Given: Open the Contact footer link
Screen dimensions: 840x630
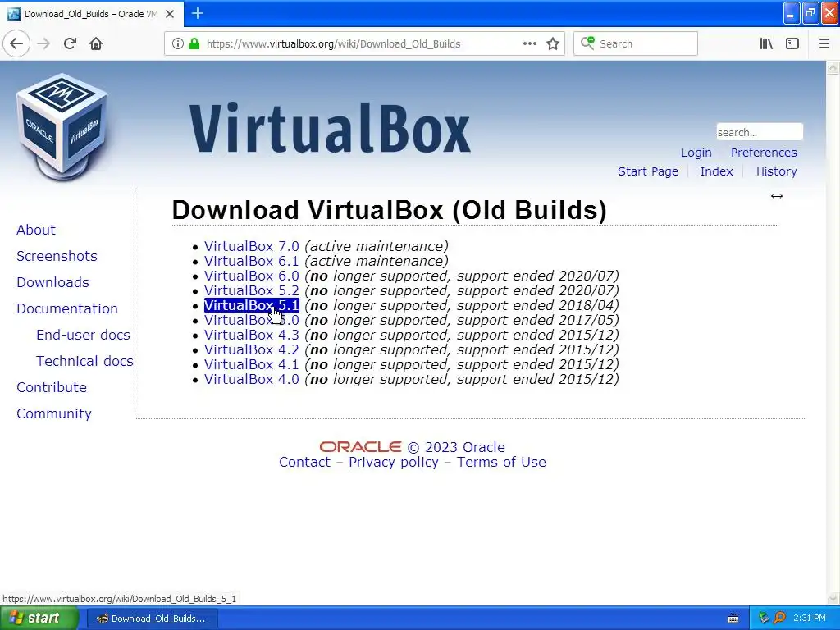Looking at the screenshot, I should click(x=304, y=462).
